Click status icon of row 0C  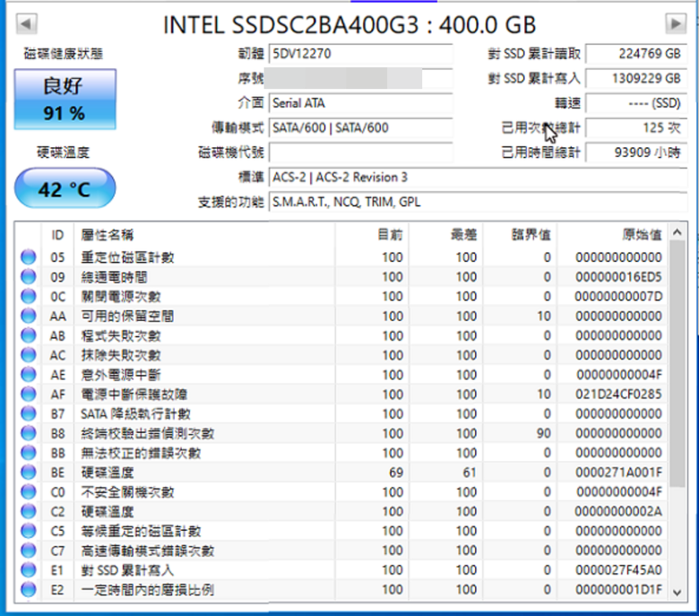click(x=29, y=297)
